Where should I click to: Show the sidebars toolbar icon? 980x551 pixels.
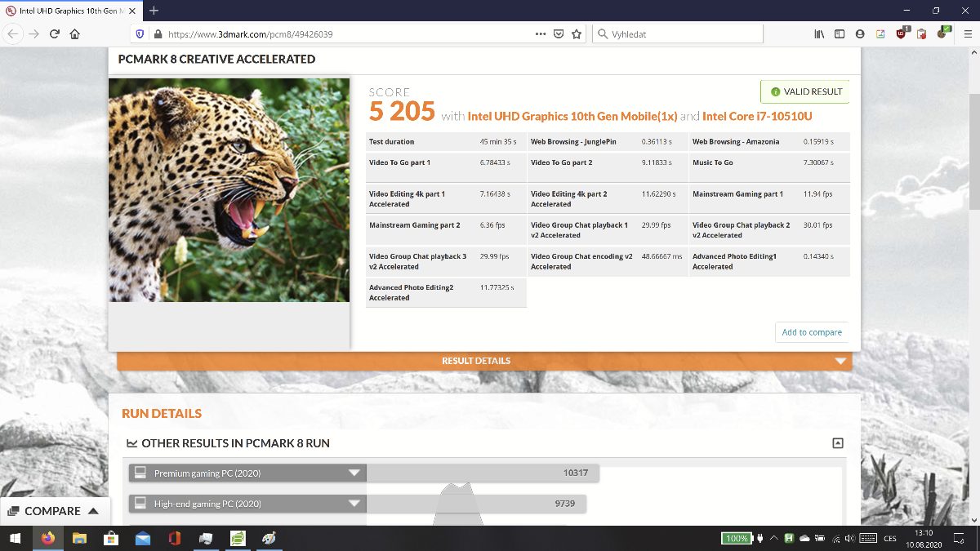click(x=840, y=34)
